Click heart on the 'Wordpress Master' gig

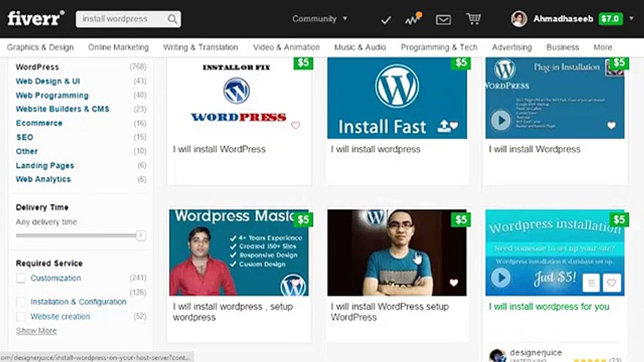point(296,283)
